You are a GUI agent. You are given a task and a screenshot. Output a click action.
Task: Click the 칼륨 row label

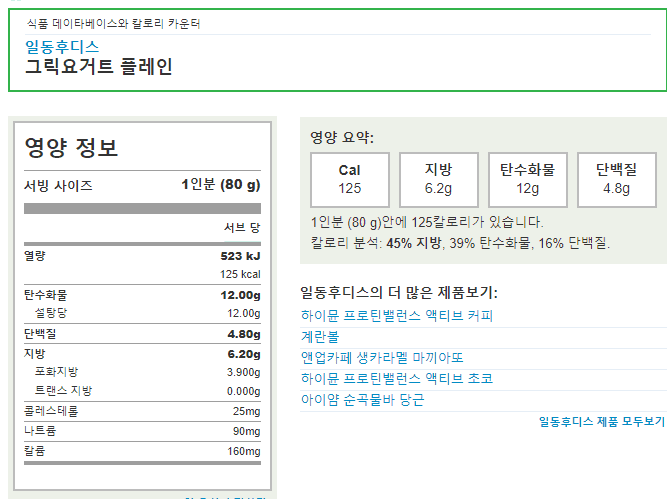pyautogui.click(x=34, y=451)
